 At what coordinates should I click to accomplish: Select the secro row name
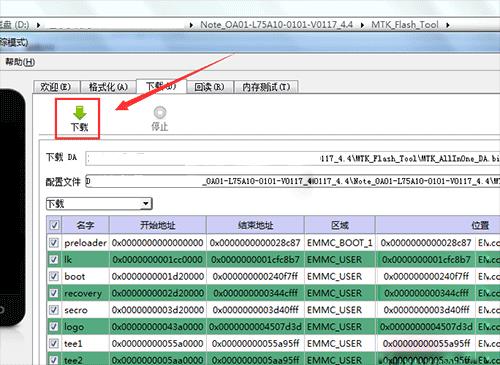click(76, 310)
